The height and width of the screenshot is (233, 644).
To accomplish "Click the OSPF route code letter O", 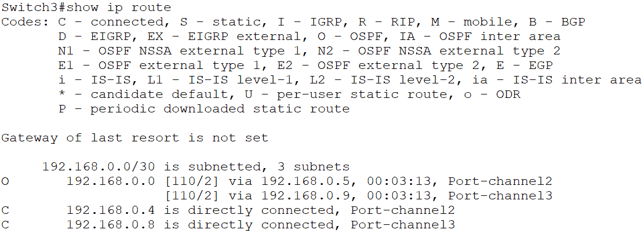I will (x=5, y=181).
